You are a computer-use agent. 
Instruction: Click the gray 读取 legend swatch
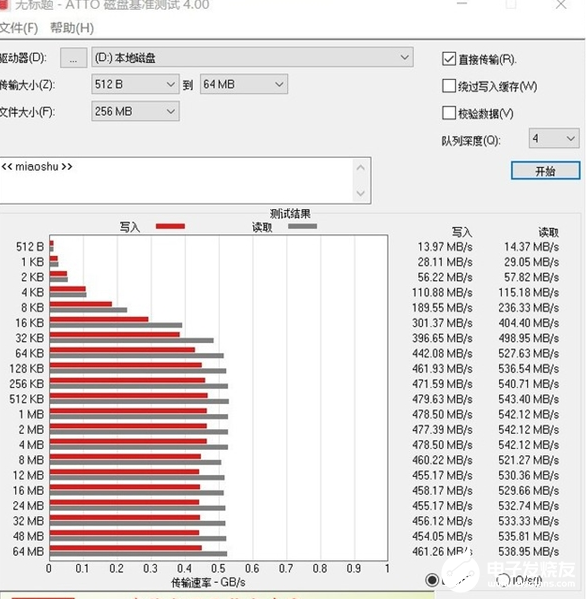click(303, 227)
